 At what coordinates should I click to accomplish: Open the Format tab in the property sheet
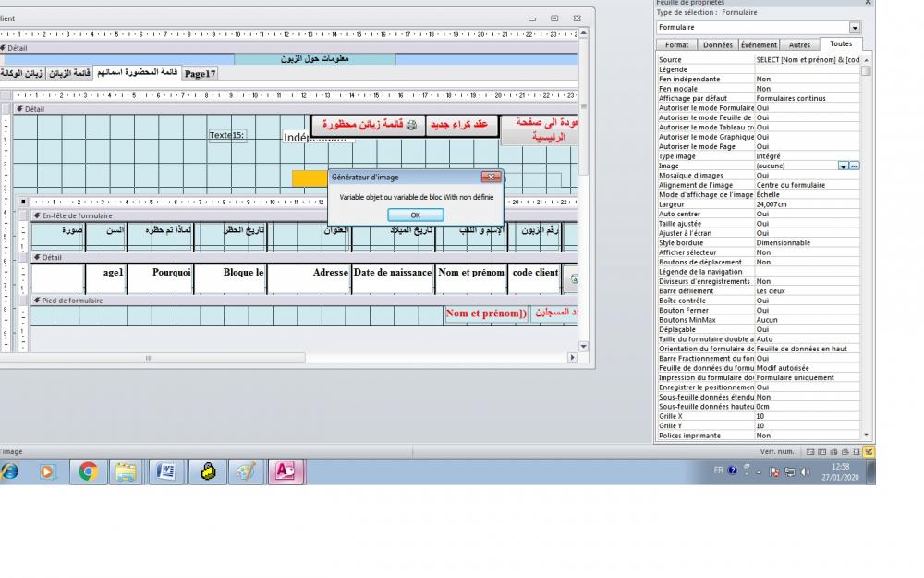676,44
